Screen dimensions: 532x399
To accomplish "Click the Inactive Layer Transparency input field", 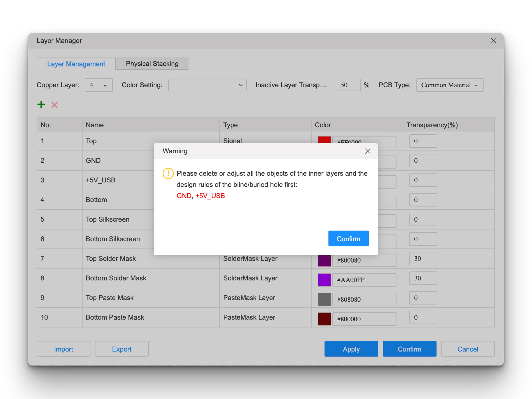I will coord(348,85).
